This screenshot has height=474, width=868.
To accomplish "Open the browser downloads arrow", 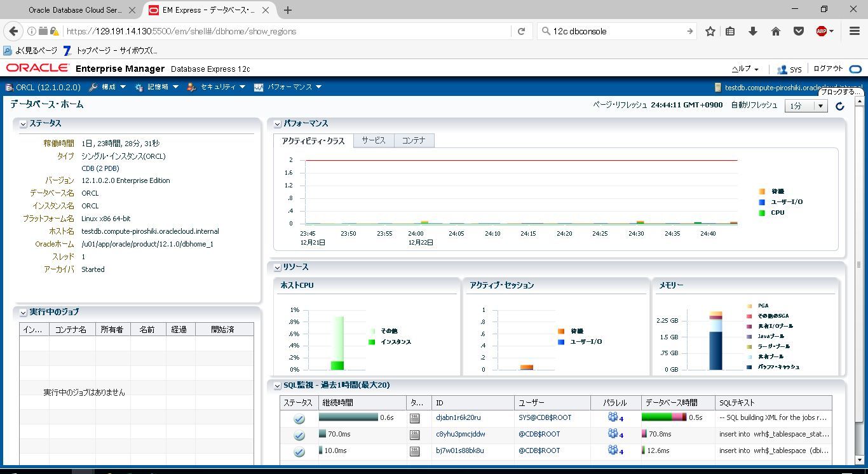I will tap(753, 31).
